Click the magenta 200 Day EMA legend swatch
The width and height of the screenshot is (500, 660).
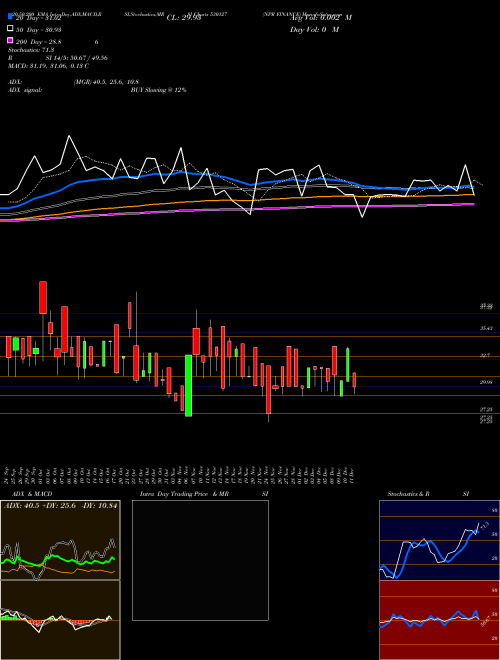pyautogui.click(x=11, y=40)
